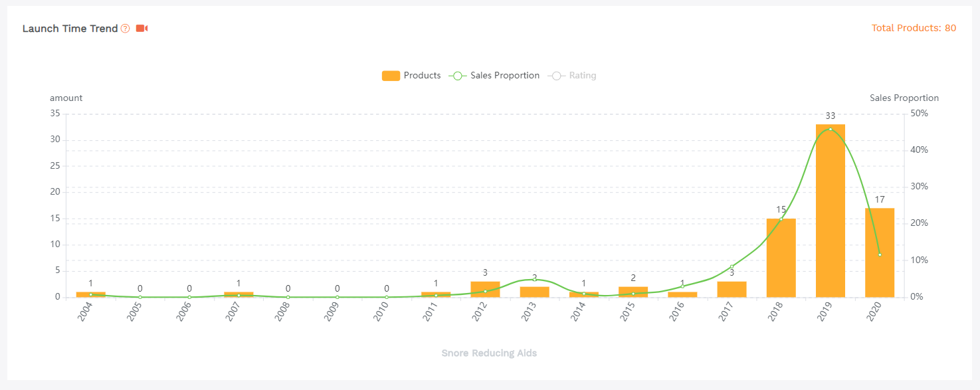The width and height of the screenshot is (980, 390).
Task: Click the greyed Rating legend circle marker
Action: tap(556, 76)
